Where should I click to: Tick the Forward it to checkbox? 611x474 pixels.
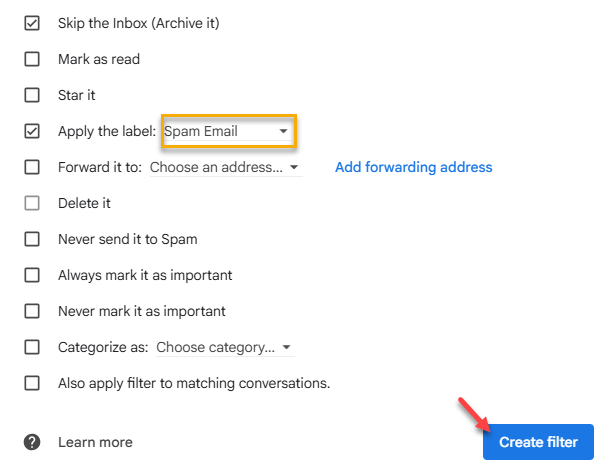pos(32,167)
